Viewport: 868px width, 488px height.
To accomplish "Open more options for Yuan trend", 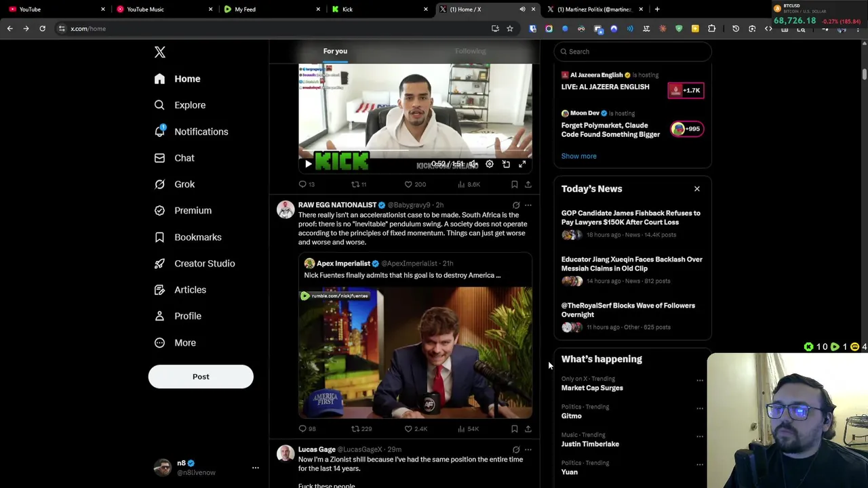I will click(x=700, y=464).
